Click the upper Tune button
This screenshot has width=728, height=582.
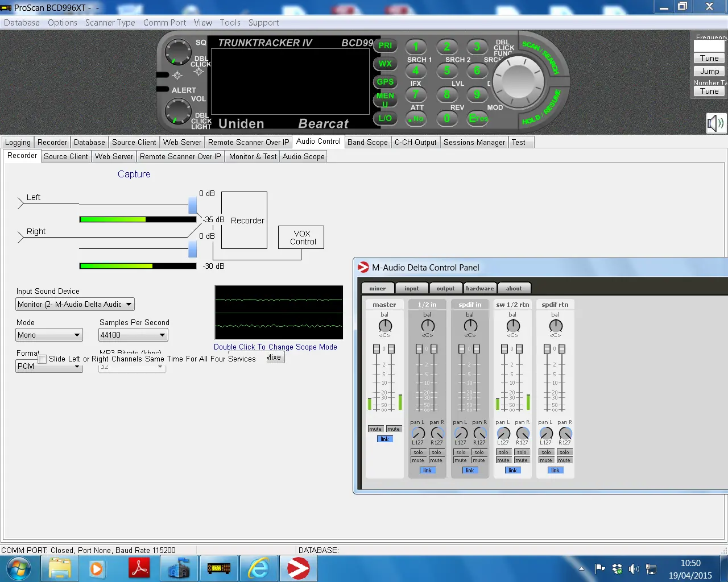(709, 58)
